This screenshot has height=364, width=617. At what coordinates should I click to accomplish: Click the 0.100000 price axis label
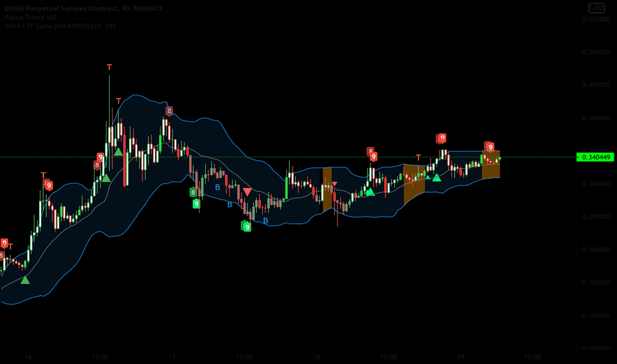596,316
